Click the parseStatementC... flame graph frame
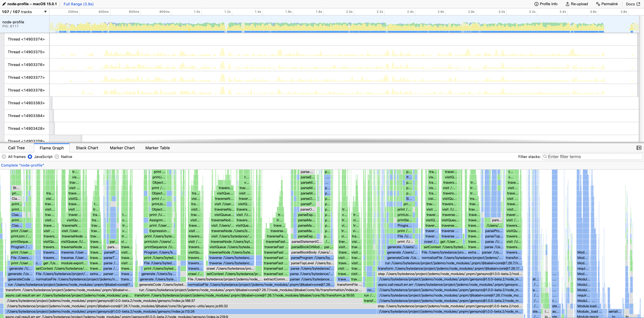 (x=307, y=242)
